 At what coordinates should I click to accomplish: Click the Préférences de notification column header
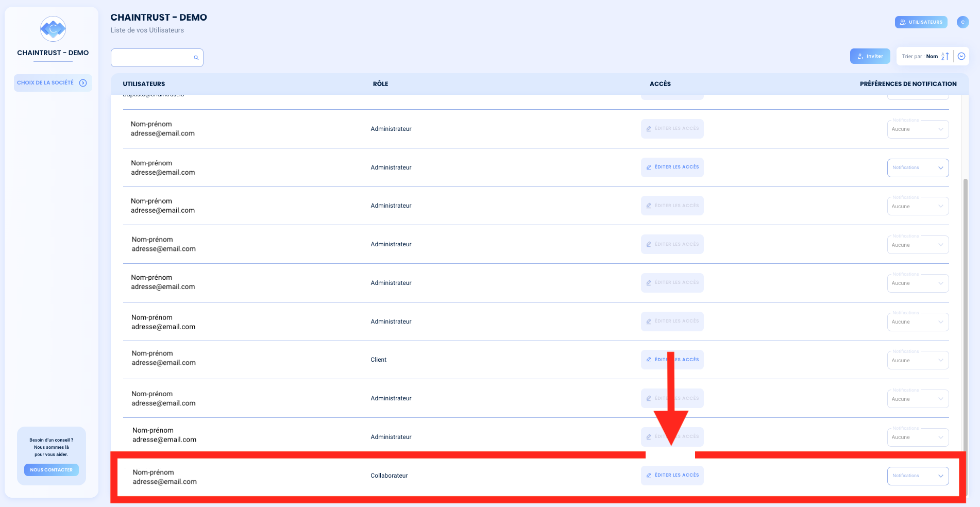[x=908, y=84]
